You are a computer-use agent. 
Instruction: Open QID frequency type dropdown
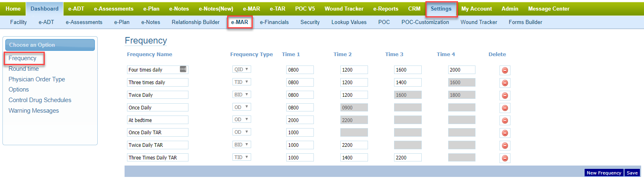(241, 70)
